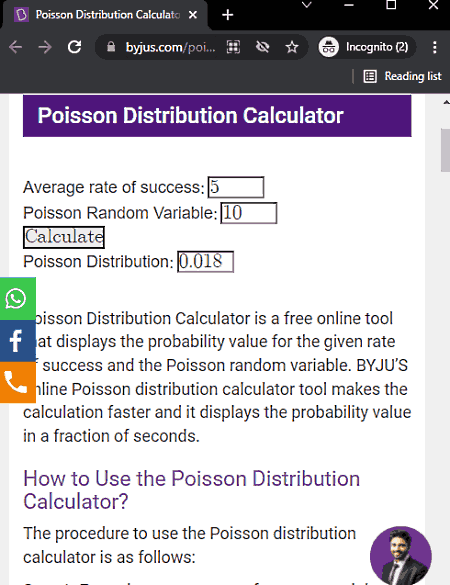Expand the tab search chevron
The height and width of the screenshot is (585, 450).
(x=307, y=5)
